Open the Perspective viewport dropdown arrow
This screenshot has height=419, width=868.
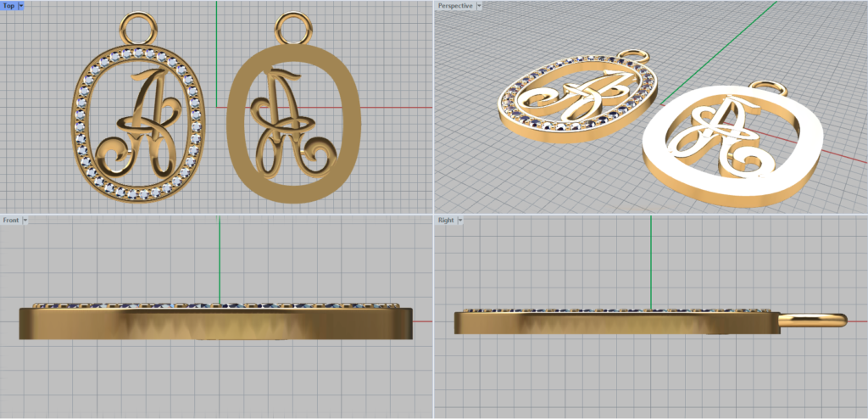(x=480, y=6)
